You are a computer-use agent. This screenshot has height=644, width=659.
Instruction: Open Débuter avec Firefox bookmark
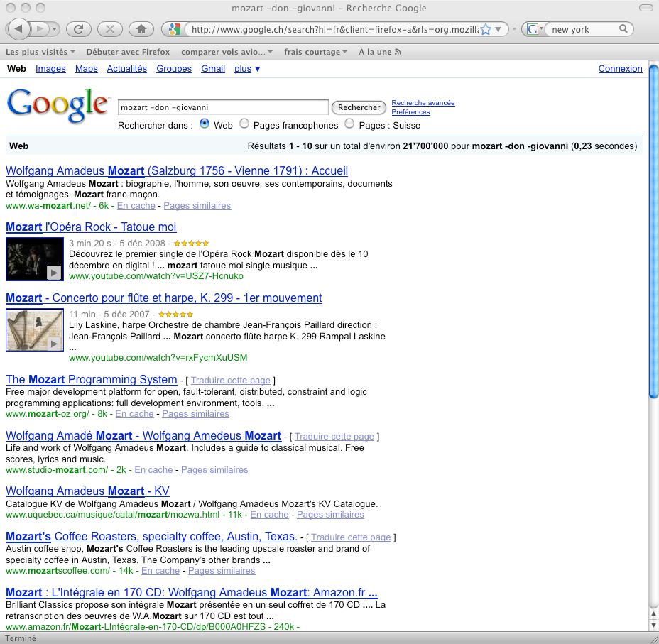tap(128, 52)
